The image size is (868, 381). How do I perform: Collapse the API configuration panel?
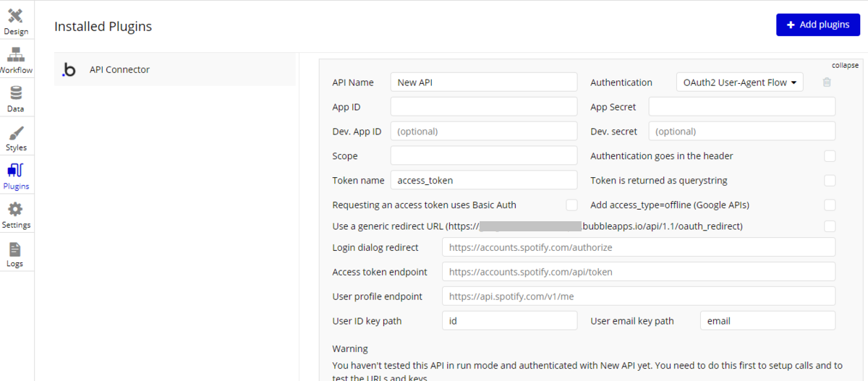click(845, 65)
